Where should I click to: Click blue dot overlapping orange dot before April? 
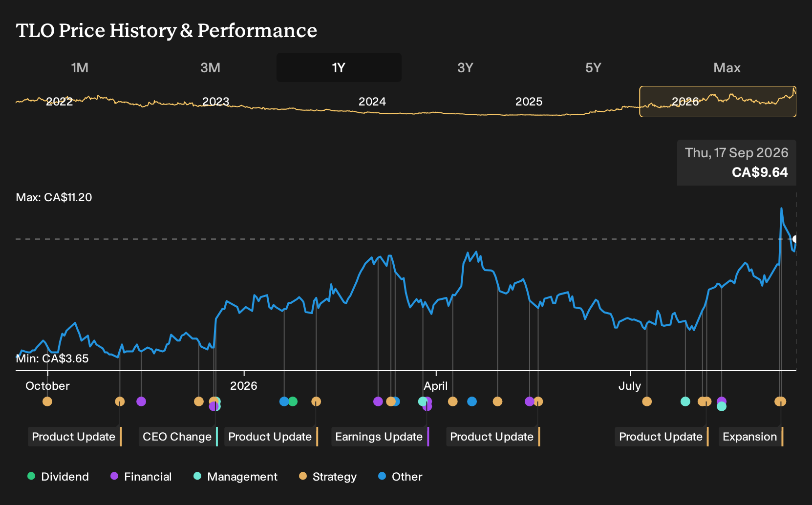coord(397,401)
